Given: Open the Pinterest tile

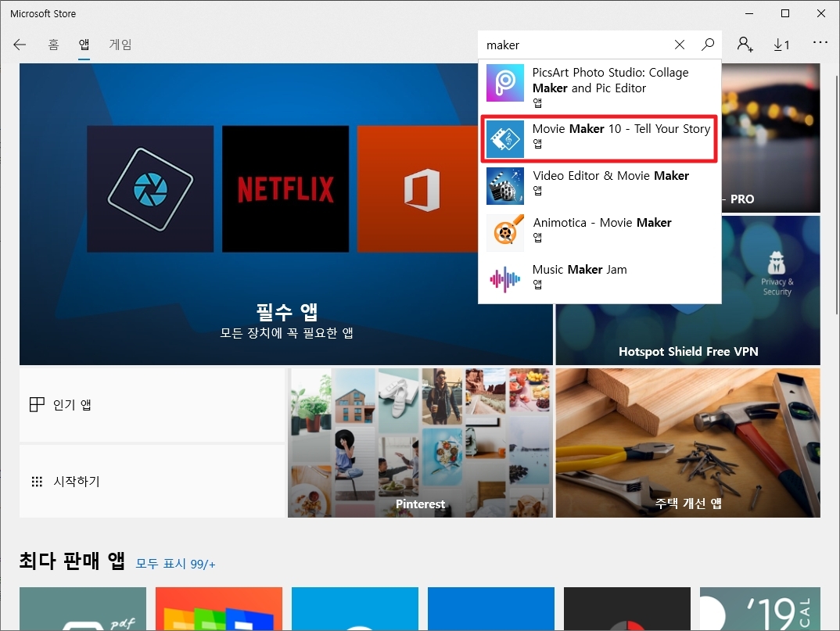Looking at the screenshot, I should (x=420, y=443).
